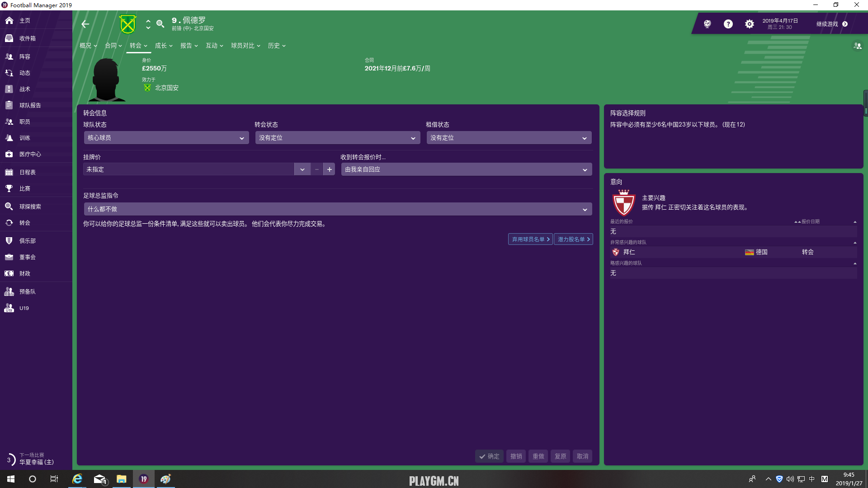Collapse the 略感兴趣的球队 section arrow
Screen dimensions: 868x488
coord(855,263)
